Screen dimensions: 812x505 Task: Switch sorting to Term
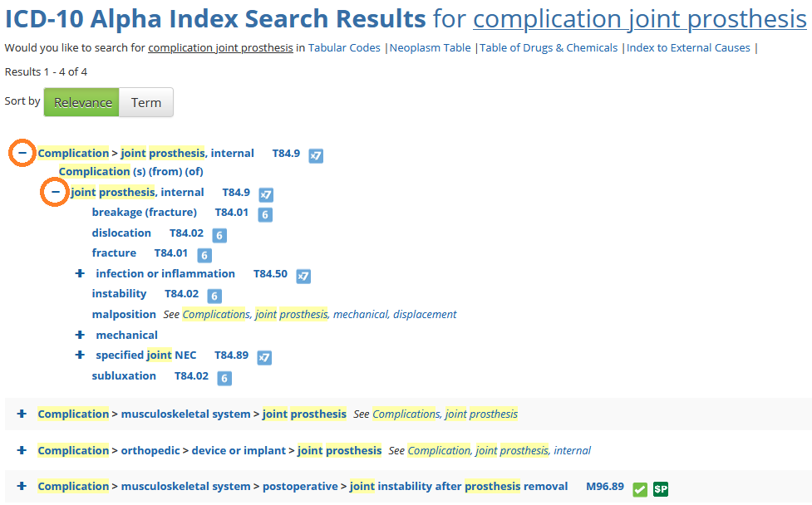click(x=146, y=102)
